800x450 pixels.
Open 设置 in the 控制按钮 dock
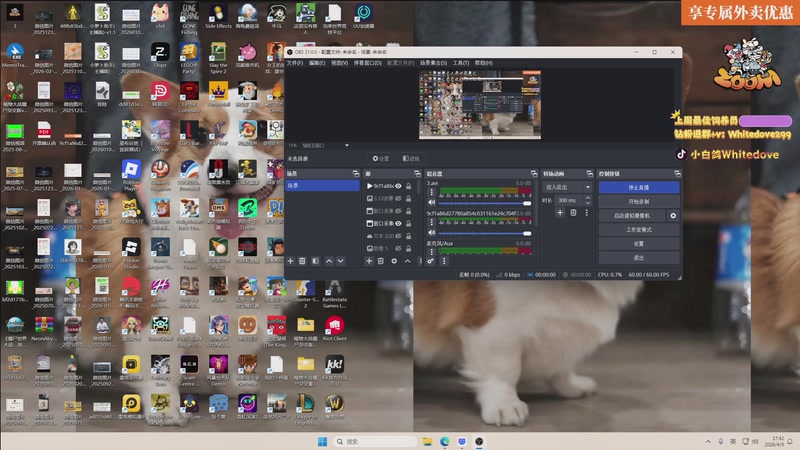click(639, 244)
